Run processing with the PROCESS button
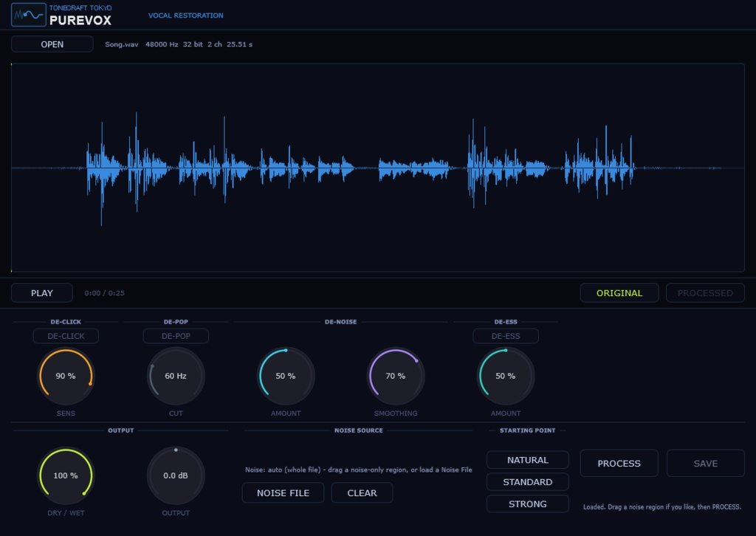The image size is (756, 536). pyautogui.click(x=619, y=463)
